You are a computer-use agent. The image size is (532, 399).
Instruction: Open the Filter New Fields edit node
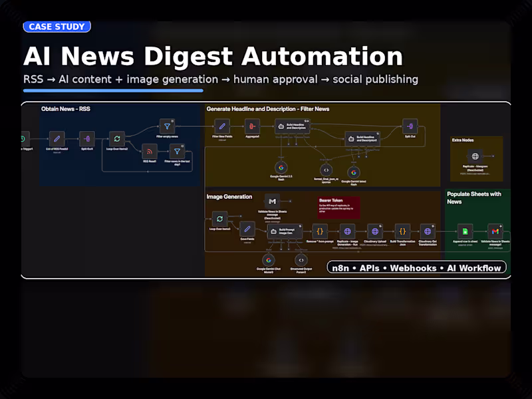pos(222,126)
